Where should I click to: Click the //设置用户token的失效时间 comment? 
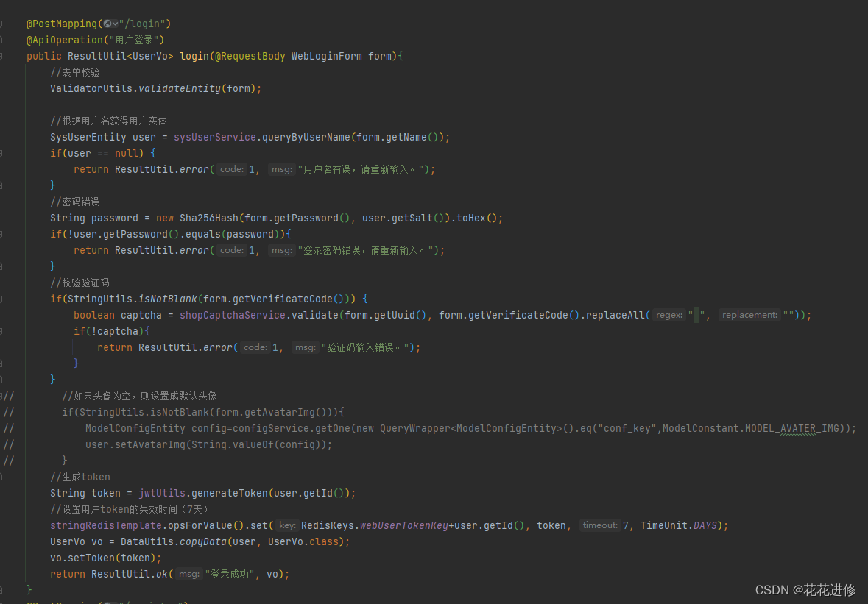[x=130, y=509]
